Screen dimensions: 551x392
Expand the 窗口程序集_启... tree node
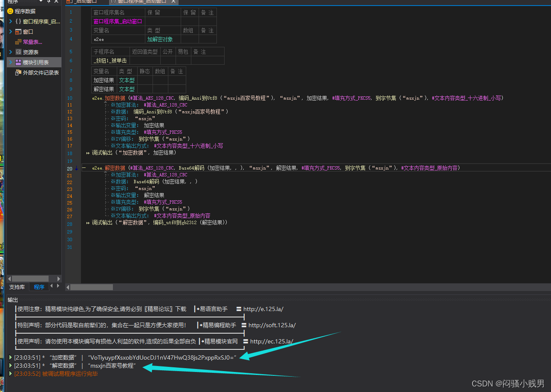[x=10, y=21]
